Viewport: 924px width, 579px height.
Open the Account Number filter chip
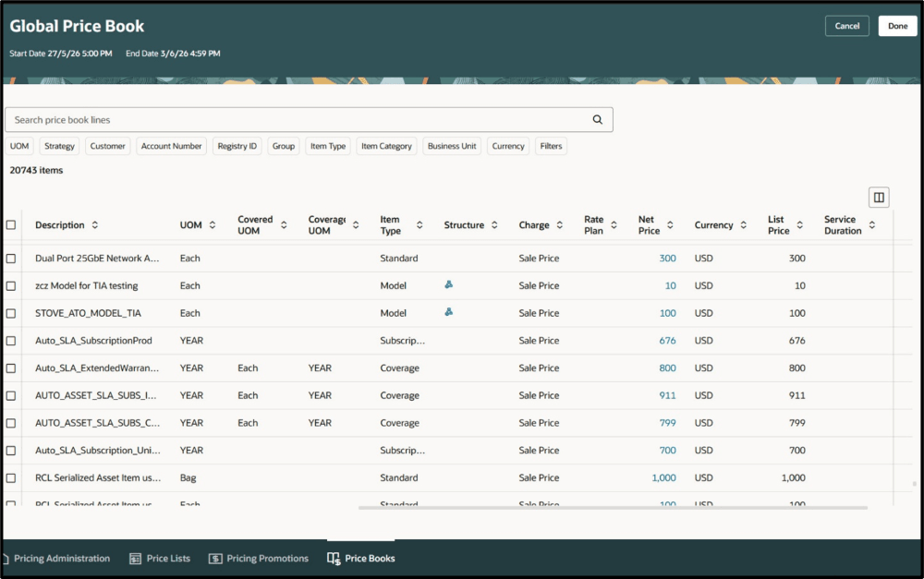(x=172, y=146)
